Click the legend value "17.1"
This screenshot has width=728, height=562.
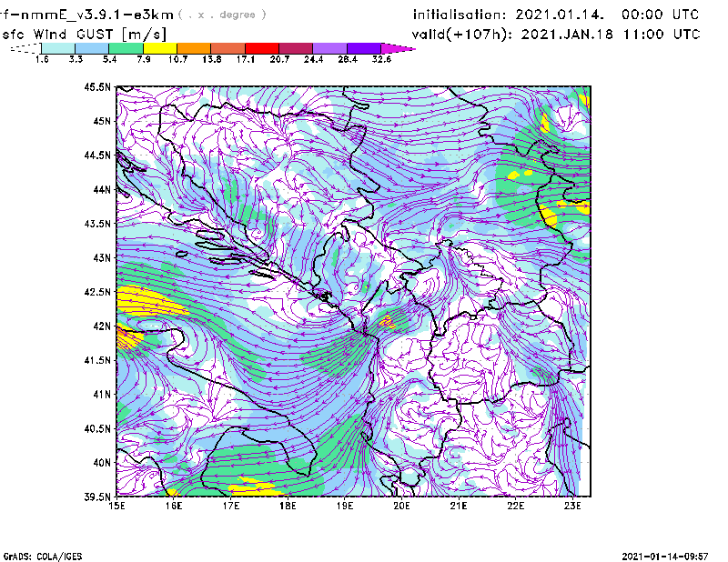point(245,59)
